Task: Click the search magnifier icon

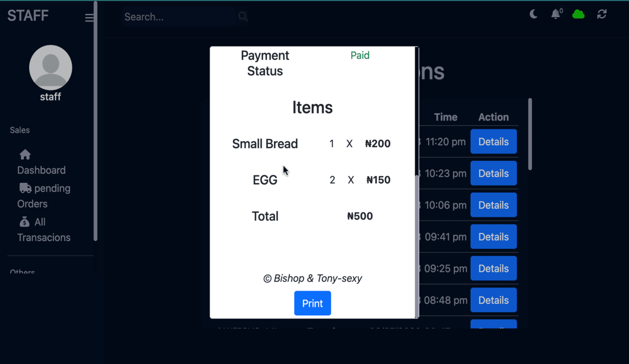Action: pyautogui.click(x=243, y=17)
